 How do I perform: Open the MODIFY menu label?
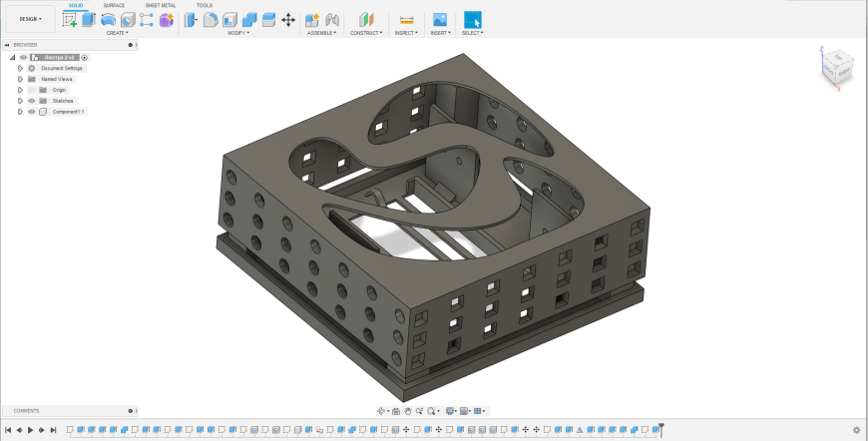point(237,33)
